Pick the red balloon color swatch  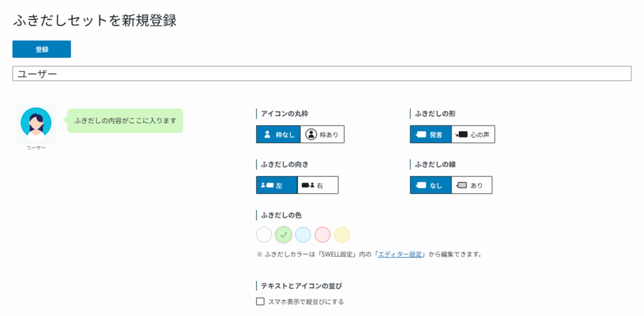click(x=323, y=235)
